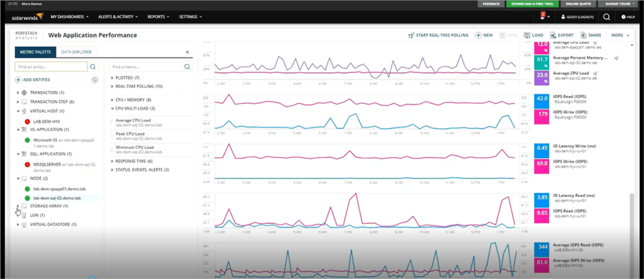Share the PerfStack project
644x279 pixels.
point(590,35)
